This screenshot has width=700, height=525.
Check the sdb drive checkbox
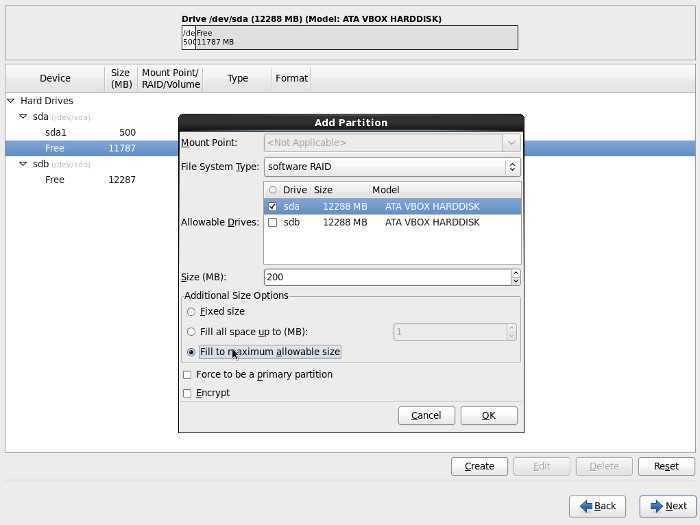click(272, 222)
